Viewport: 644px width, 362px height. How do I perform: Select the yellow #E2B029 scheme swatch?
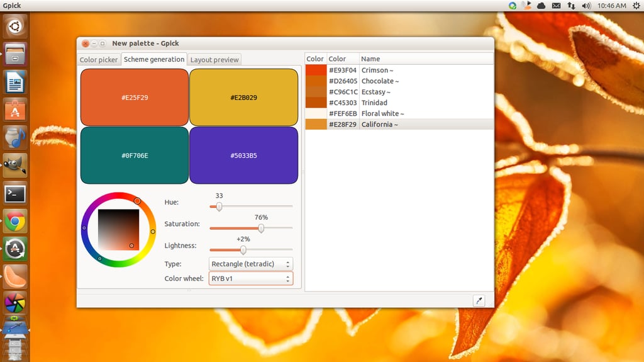click(243, 97)
